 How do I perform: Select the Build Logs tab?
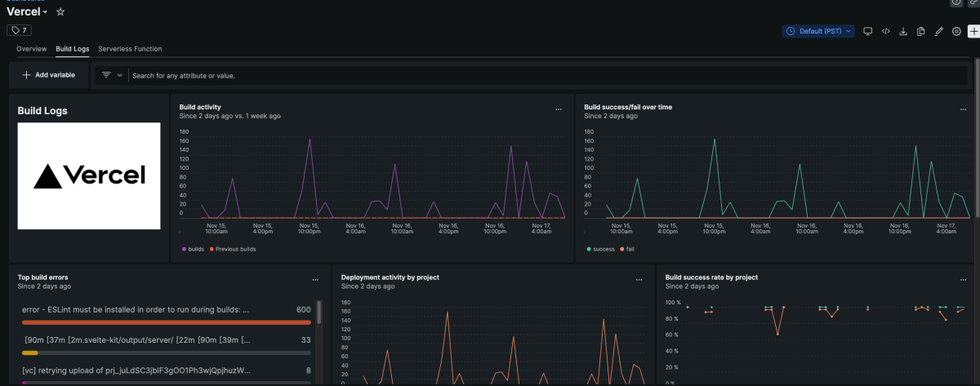click(73, 49)
